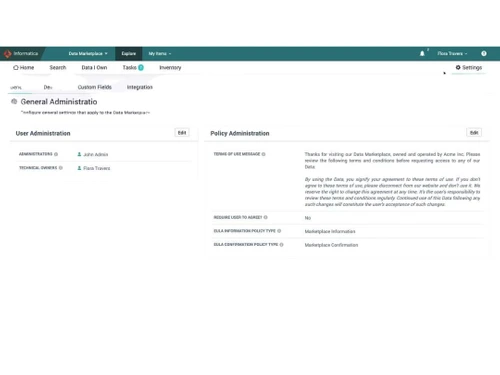The height and width of the screenshot is (375, 500).
Task: Select the second settings tab
Action: [x=48, y=87]
